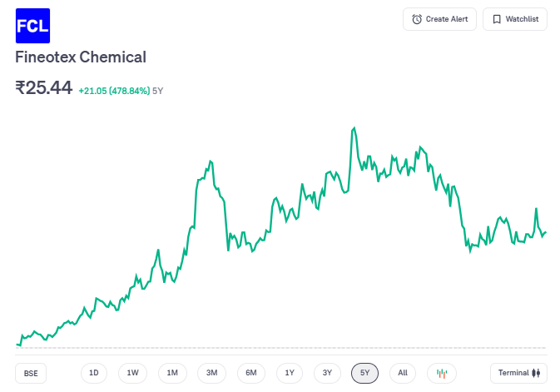This screenshot has width=560, height=392.
Task: Click candlestick icon in Terminal button
Action: [538, 373]
